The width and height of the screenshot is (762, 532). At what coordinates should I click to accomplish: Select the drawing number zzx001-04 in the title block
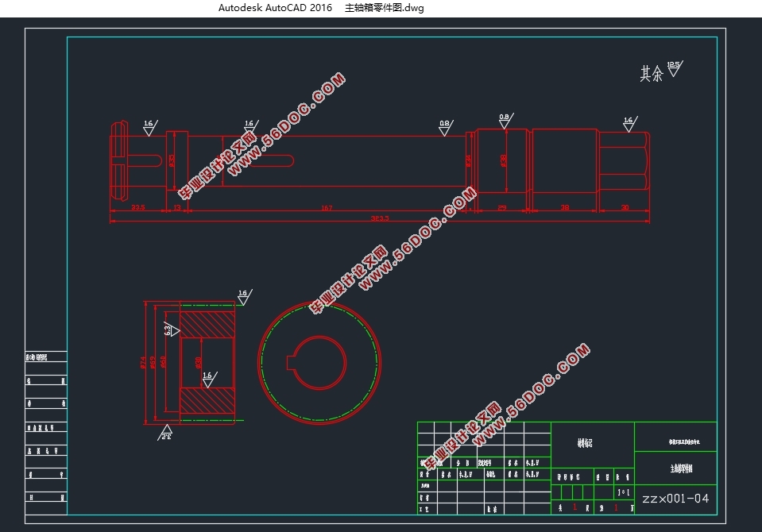tap(675, 499)
